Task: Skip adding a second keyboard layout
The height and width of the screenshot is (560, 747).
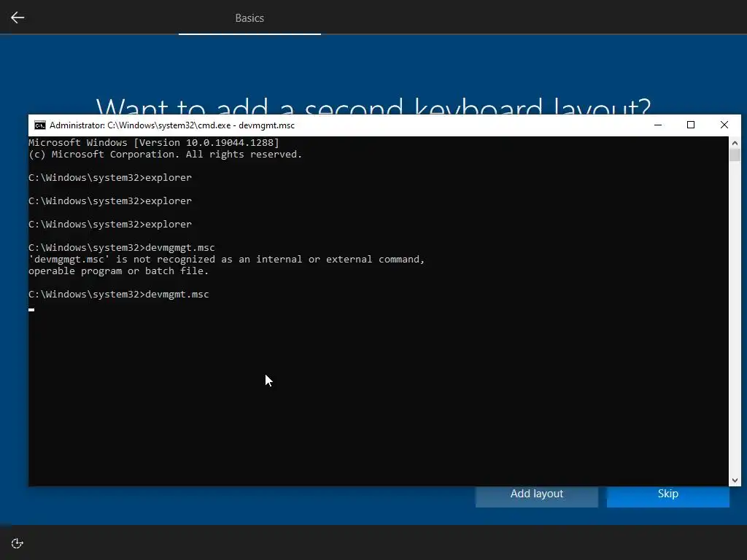Action: click(668, 494)
